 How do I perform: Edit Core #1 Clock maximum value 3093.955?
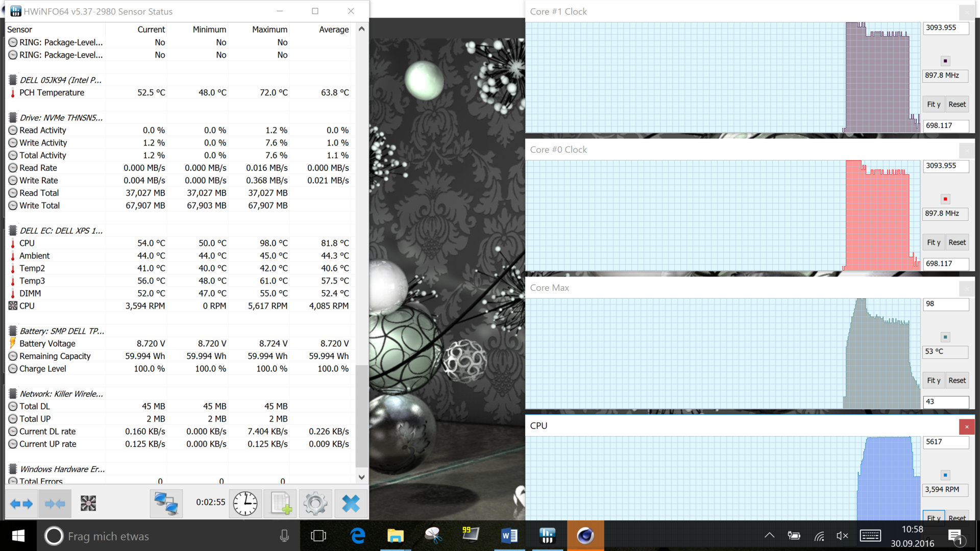point(946,28)
